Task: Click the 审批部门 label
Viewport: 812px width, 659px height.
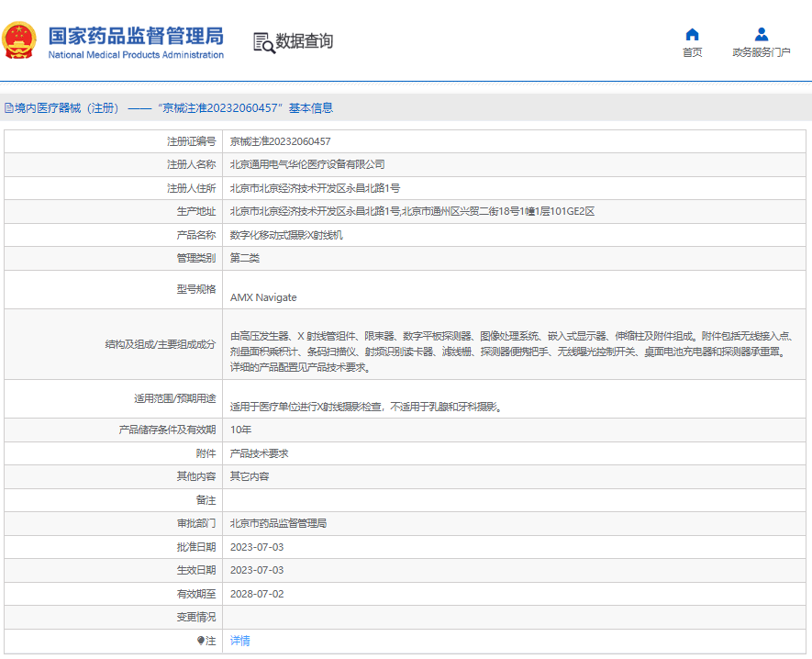Action: click(196, 523)
